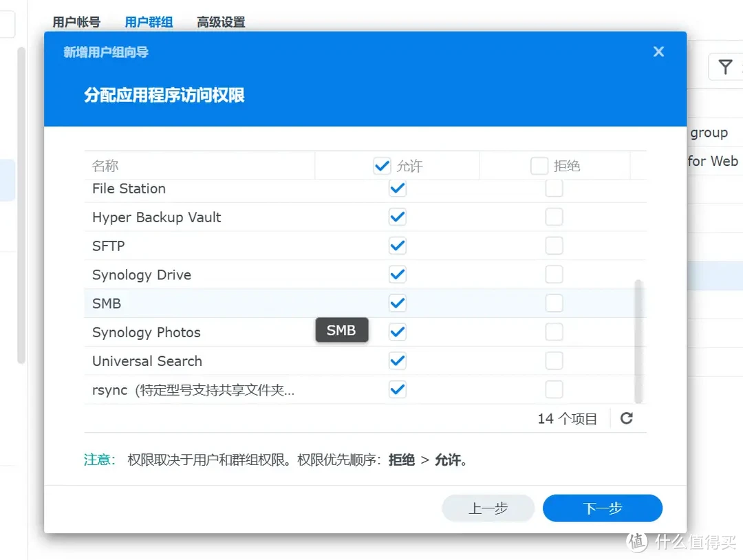This screenshot has width=743, height=560.
Task: Click the 上一步 button
Action: coord(488,508)
